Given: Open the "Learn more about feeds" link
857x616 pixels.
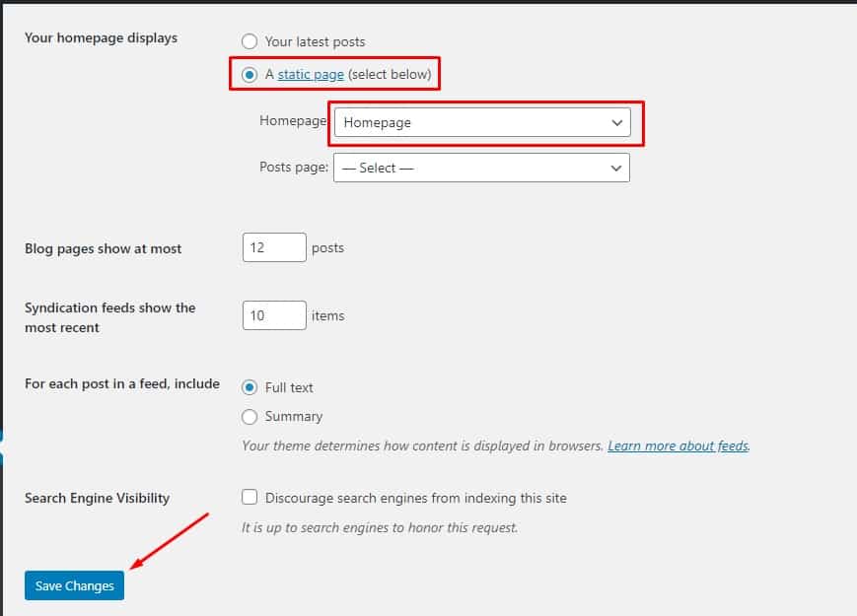Looking at the screenshot, I should (x=678, y=445).
